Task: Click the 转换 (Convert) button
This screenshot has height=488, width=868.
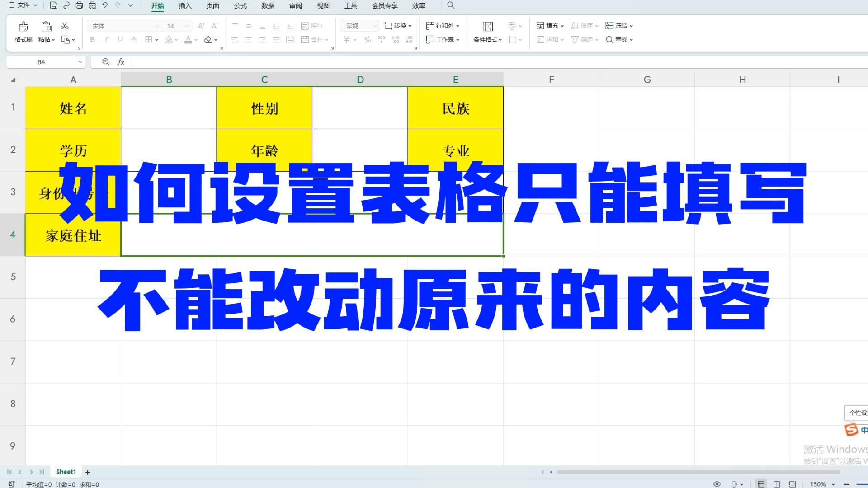Action: pos(398,26)
